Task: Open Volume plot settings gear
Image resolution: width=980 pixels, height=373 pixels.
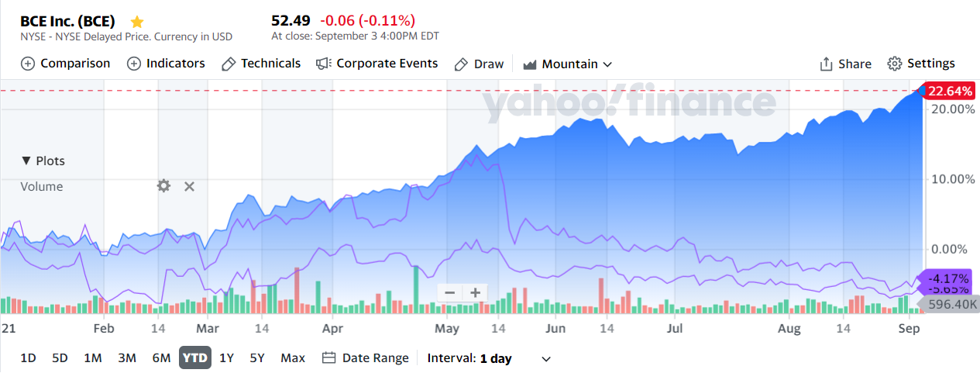Action: coord(163,186)
